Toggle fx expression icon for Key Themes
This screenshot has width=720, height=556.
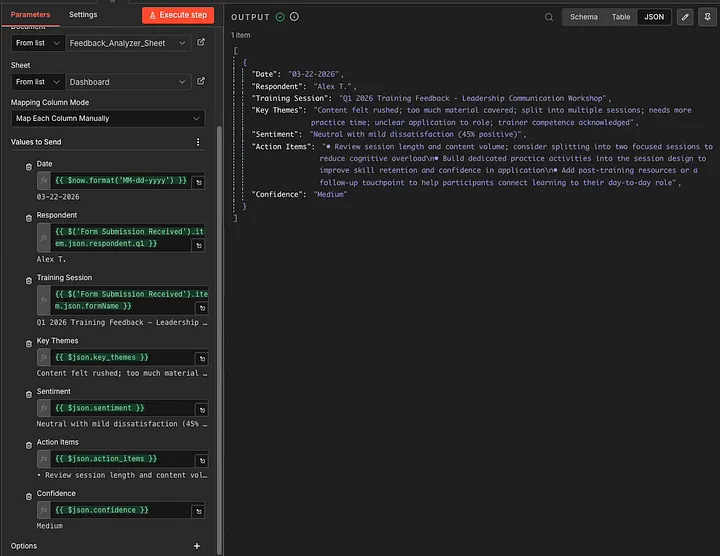[x=44, y=357]
